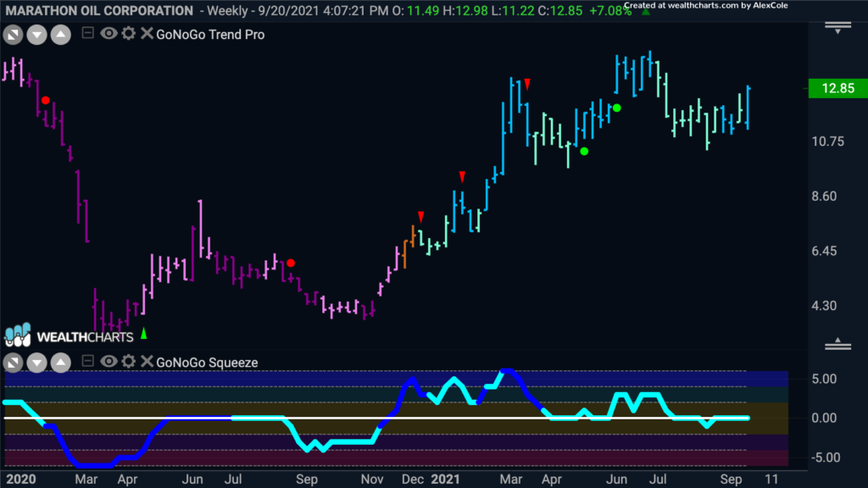Screen dimensions: 868x488
Task: Click the top price-scale handle icon
Action: (837, 28)
